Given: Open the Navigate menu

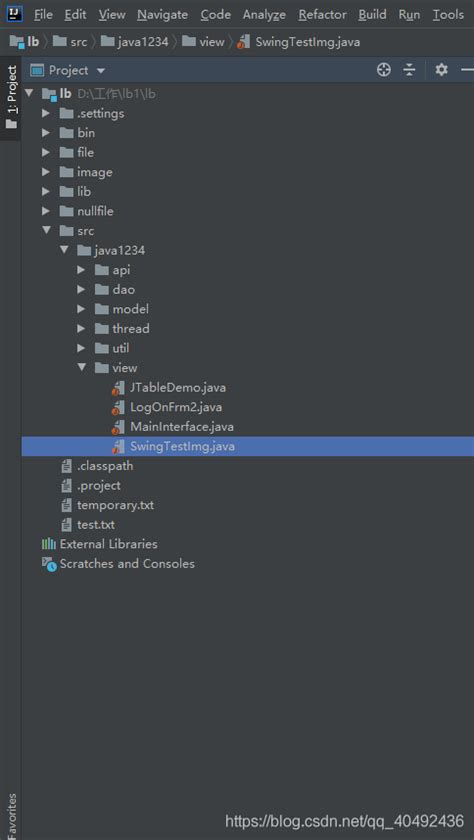Looking at the screenshot, I should [x=162, y=14].
